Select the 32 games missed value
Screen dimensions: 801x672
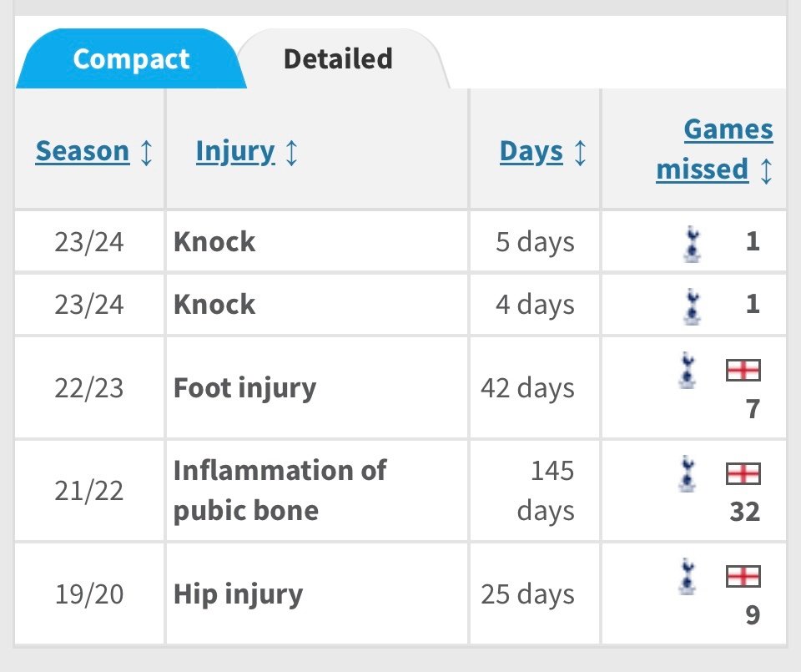(x=745, y=512)
